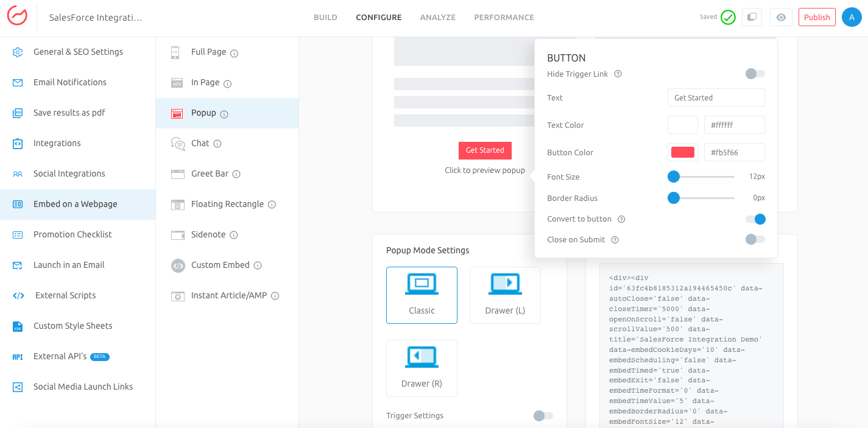Switch to the CONFIGURE tab
This screenshot has height=428, width=868.
click(x=379, y=17)
